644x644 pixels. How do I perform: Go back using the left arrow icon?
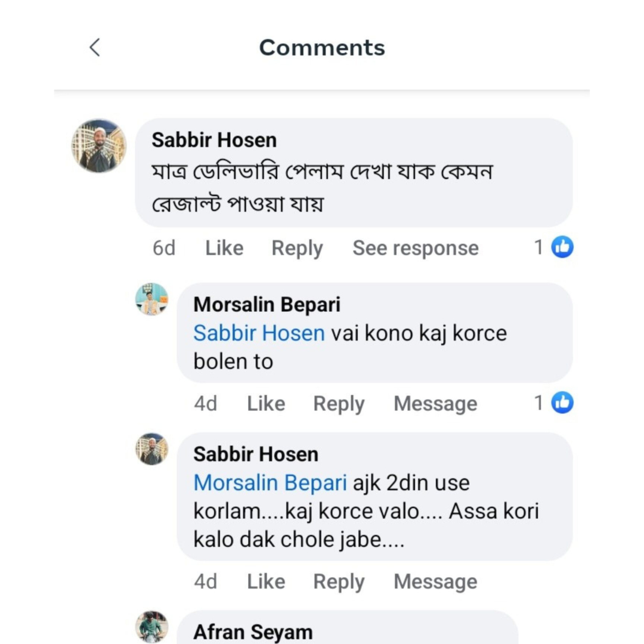95,48
